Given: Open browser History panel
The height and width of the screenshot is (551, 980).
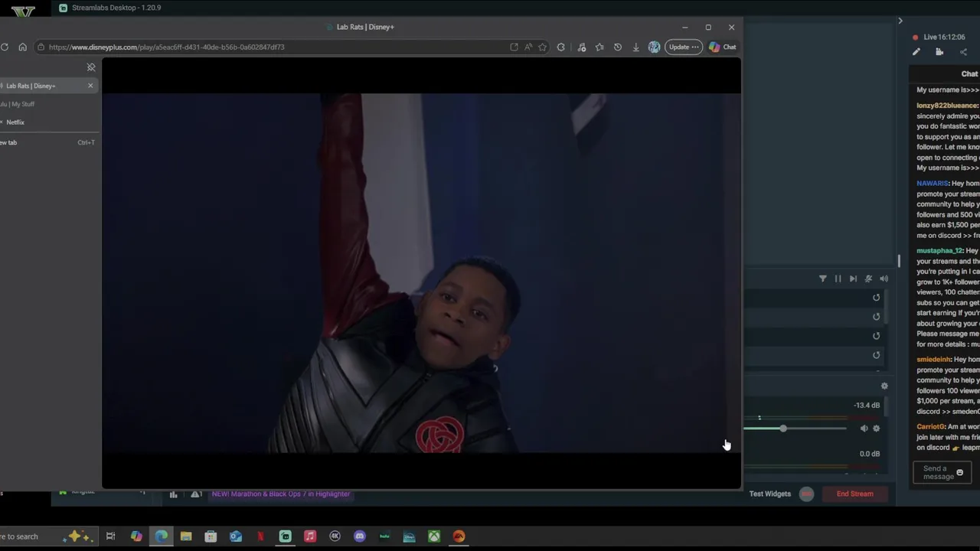Looking at the screenshot, I should tap(618, 47).
